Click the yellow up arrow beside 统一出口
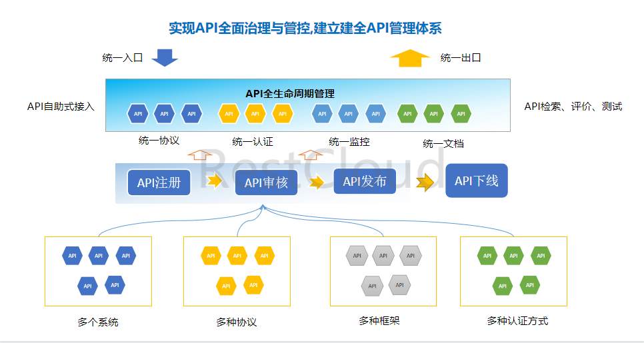This screenshot has width=644, height=343. 409,58
